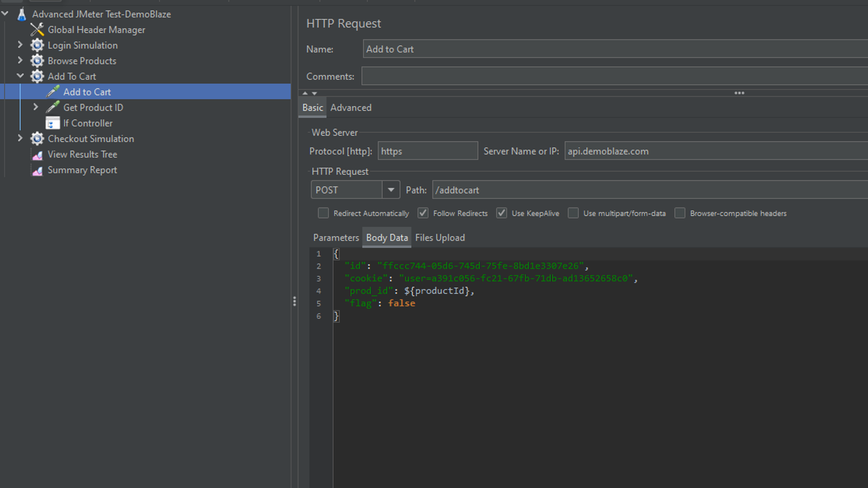
Task: Click the small down arrow icon under Comments
Action: [x=314, y=93]
